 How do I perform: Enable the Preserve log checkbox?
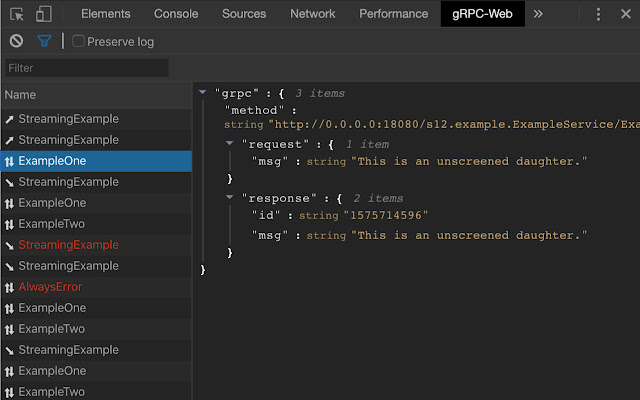point(78,41)
